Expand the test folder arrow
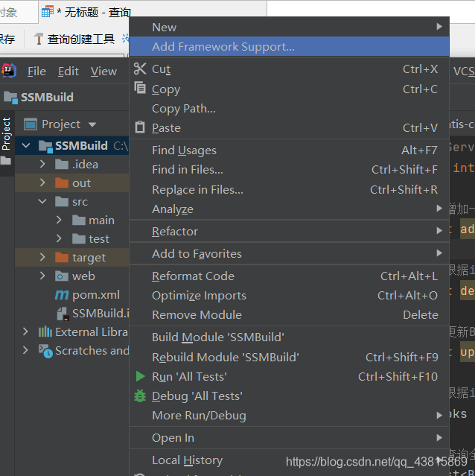Screen dimensions: 475x476 click(59, 238)
